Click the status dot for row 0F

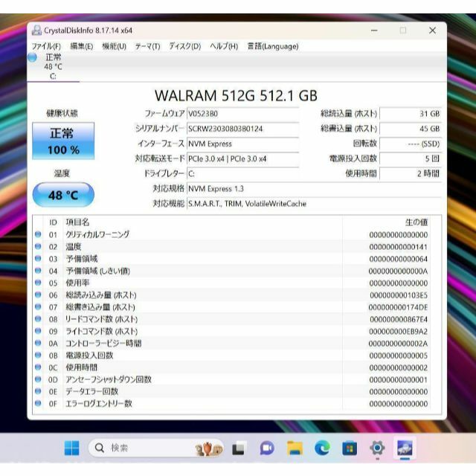point(38,403)
